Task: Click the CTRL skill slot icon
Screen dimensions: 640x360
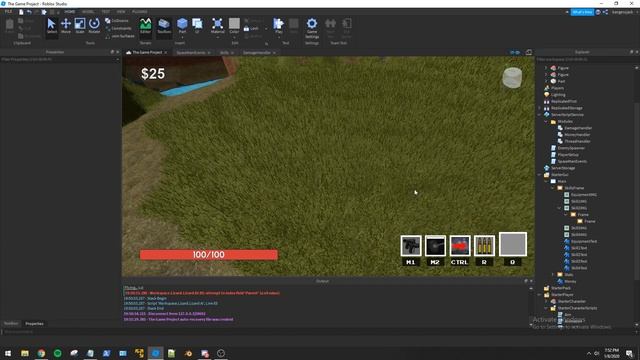Action: click(460, 246)
